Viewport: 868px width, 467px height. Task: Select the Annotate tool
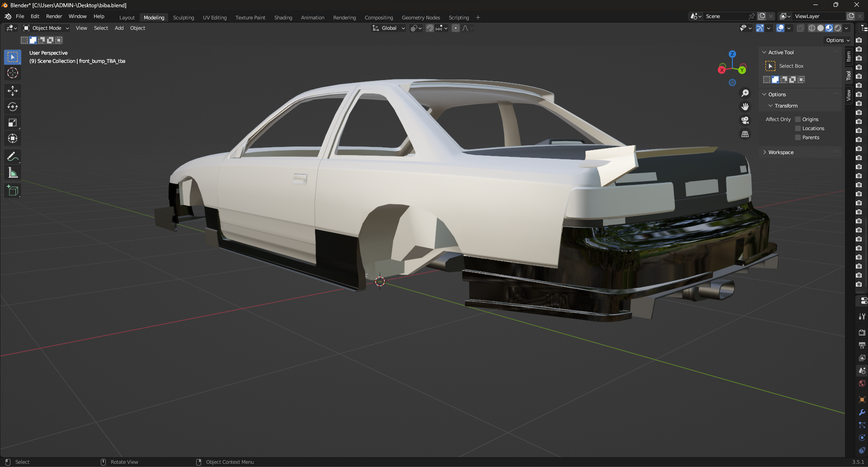point(13,157)
